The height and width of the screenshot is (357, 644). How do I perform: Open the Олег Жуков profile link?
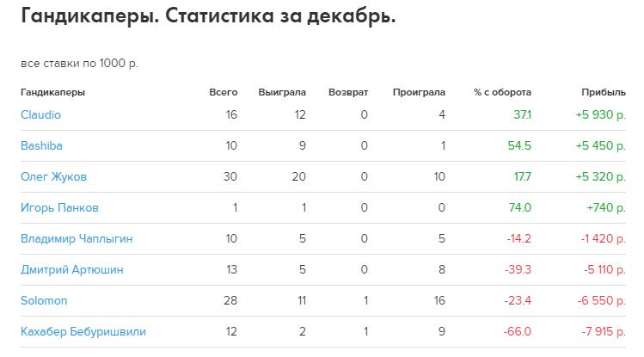(53, 176)
